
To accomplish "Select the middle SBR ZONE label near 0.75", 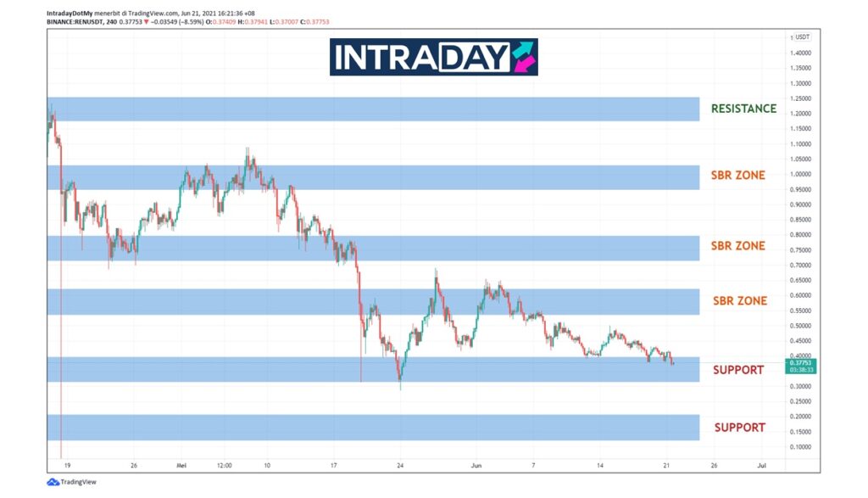I will click(737, 246).
